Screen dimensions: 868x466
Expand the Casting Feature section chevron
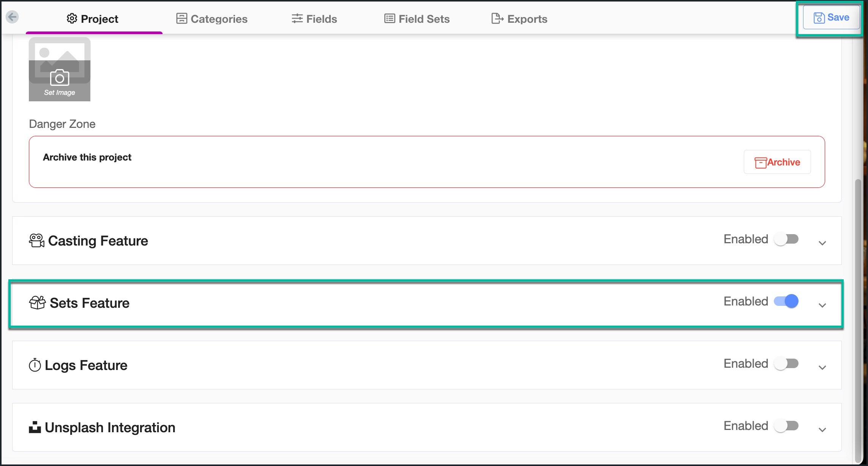(822, 243)
